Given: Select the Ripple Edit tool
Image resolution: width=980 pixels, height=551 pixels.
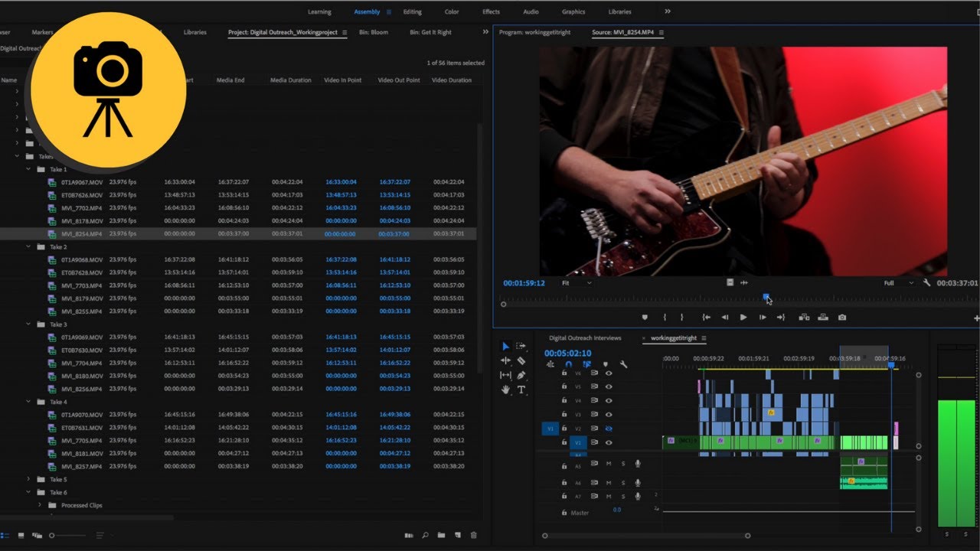Looking at the screenshot, I should point(505,361).
